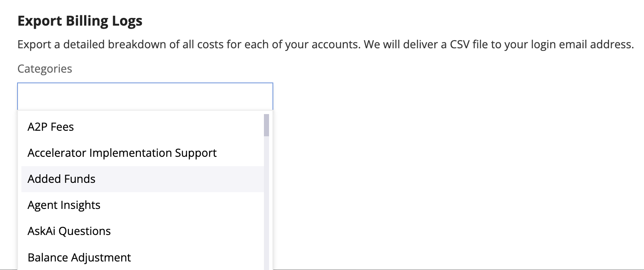Click the Categories field label
Screen dimensions: 644x270
(45, 69)
